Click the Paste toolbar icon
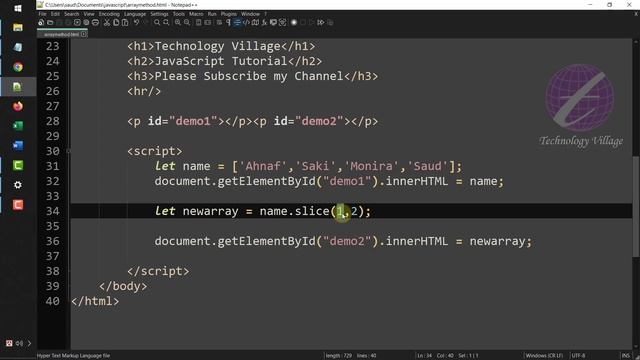Viewport: 640px width, 360px height. pyautogui.click(x=125, y=22)
